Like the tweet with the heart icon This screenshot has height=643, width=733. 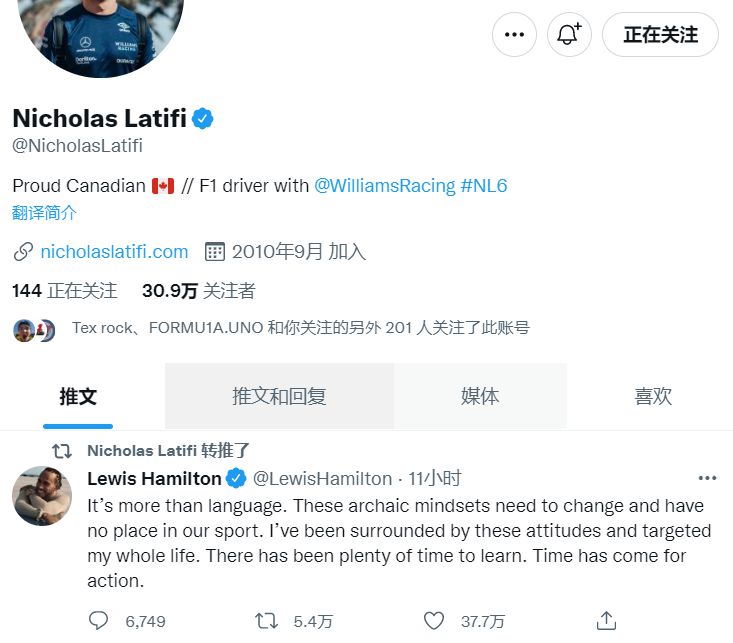(x=434, y=621)
